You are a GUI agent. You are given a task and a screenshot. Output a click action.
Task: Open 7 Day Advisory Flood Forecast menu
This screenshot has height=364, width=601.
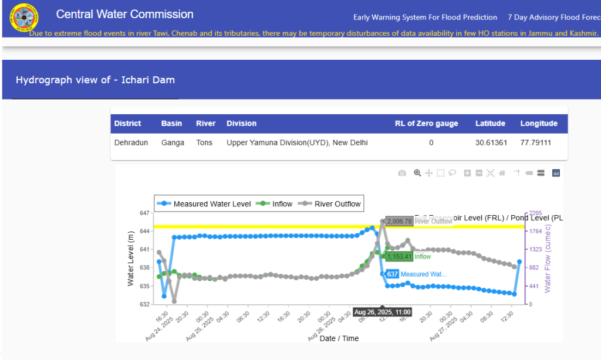553,18
